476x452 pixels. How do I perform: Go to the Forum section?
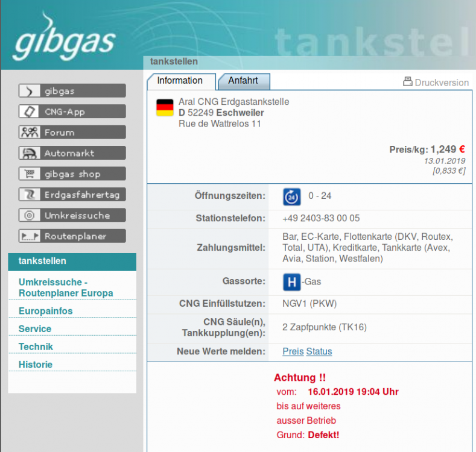point(72,132)
